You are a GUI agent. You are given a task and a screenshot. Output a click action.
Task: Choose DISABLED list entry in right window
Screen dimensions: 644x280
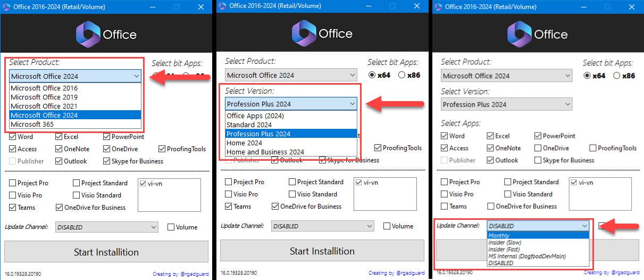[538, 263]
